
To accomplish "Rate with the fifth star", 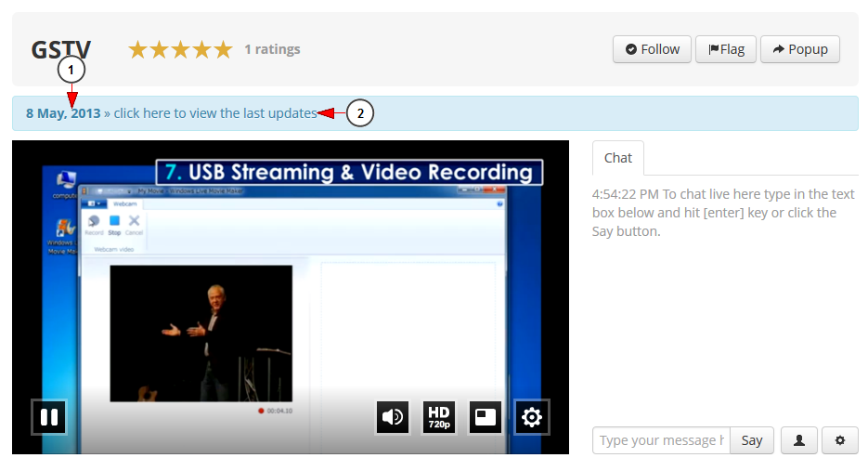I will tap(224, 49).
